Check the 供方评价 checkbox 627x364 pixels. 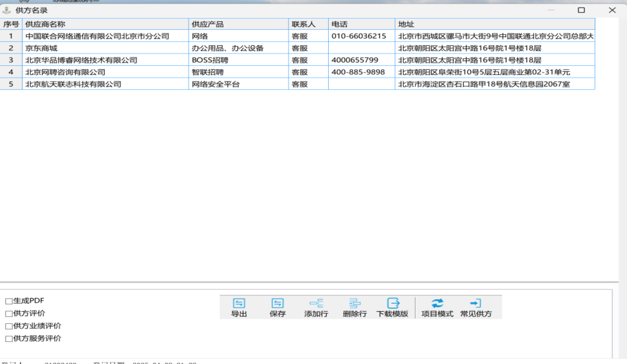(x=9, y=314)
